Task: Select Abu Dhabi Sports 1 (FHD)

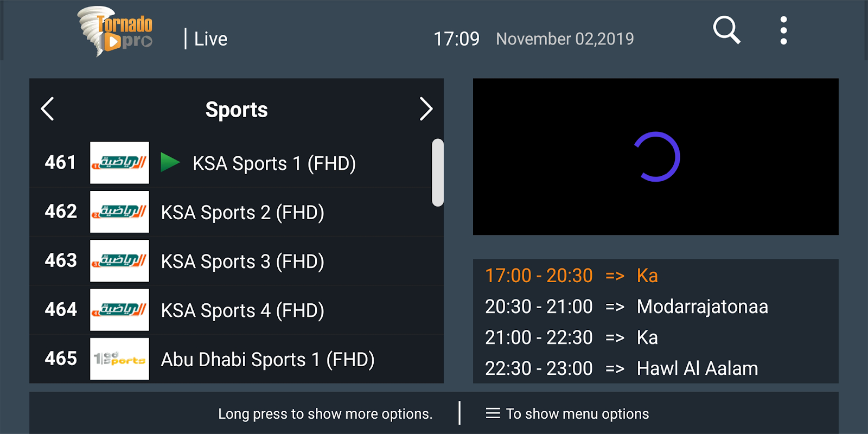Action: pos(267,359)
